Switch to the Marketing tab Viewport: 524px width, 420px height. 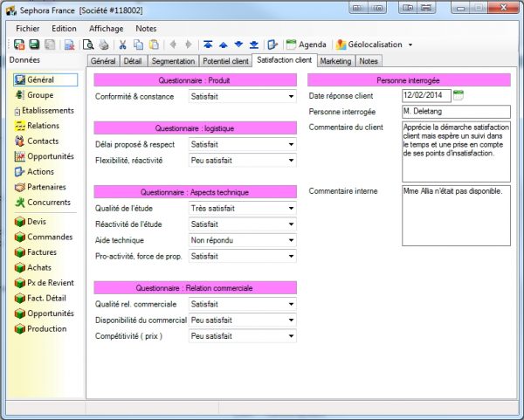(336, 61)
